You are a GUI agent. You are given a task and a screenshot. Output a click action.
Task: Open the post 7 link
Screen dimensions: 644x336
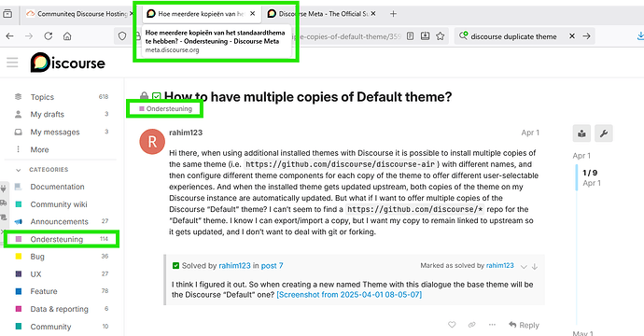pos(272,266)
